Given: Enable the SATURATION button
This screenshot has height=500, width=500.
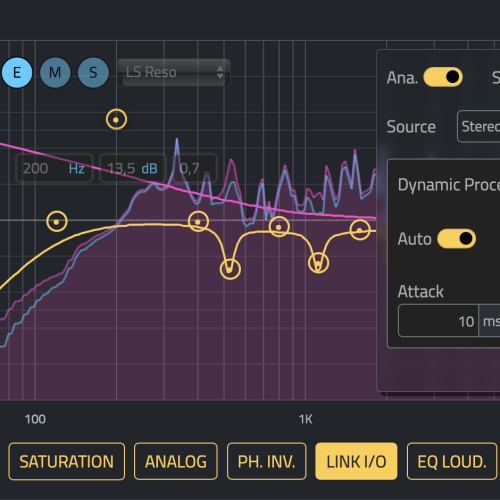Looking at the screenshot, I should (67, 461).
